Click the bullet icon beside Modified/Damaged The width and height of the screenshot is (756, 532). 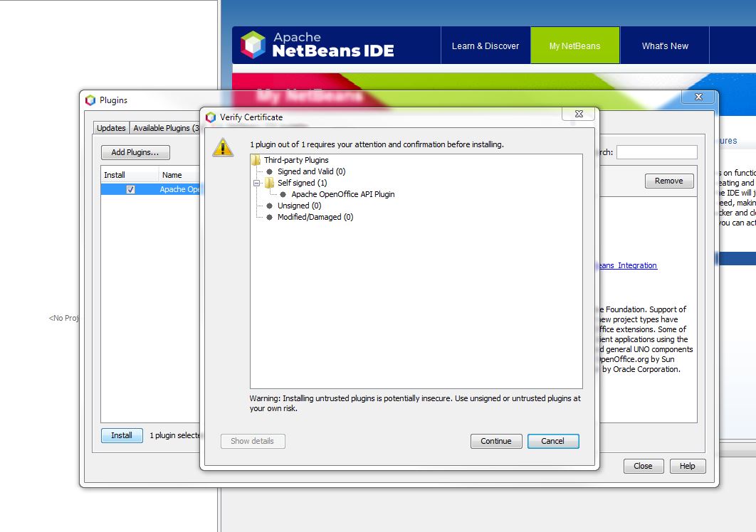[x=270, y=218]
